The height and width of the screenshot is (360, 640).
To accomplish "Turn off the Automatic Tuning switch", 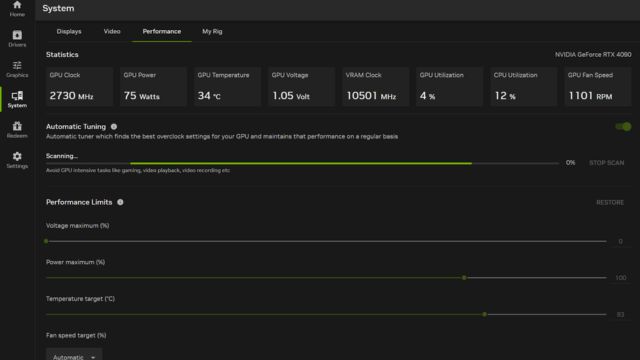I will pyautogui.click(x=623, y=127).
